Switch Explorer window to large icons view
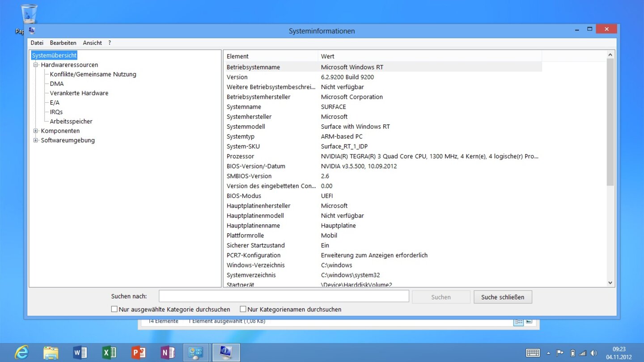Viewport: 644px width, 362px height. pos(529,321)
